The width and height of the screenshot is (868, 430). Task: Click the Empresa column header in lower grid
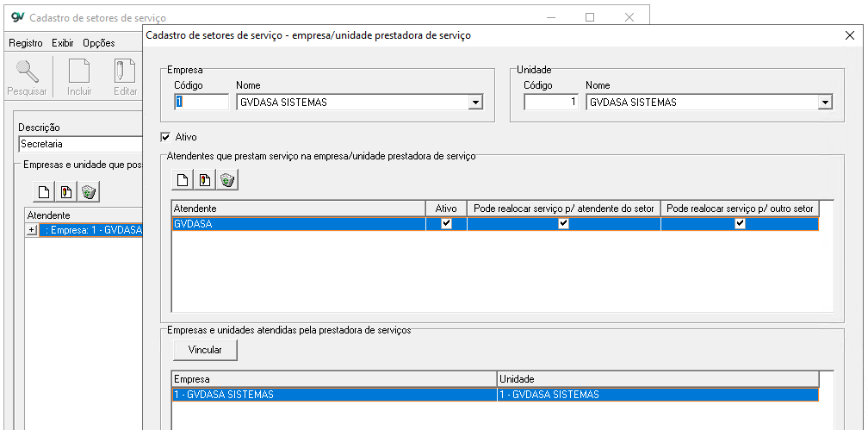point(334,379)
